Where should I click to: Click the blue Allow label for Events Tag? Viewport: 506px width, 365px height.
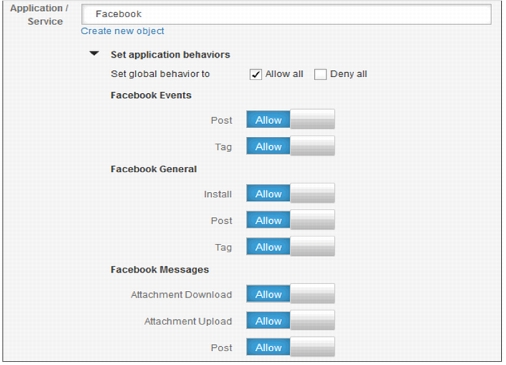click(x=268, y=146)
